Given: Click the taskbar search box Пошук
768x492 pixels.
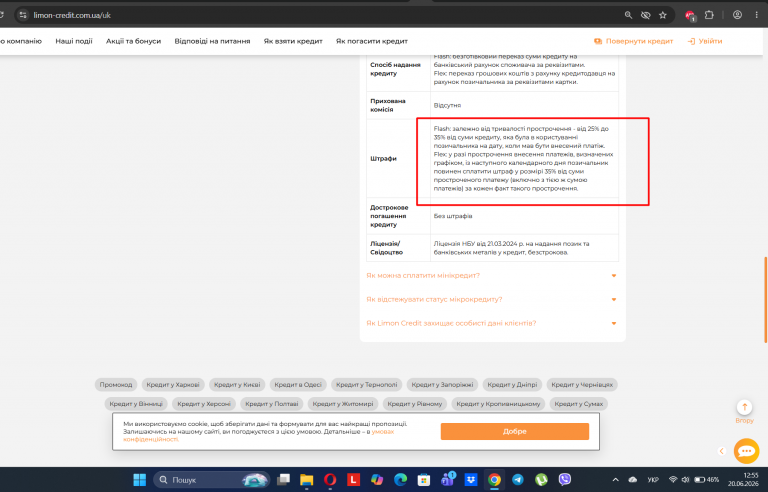Looking at the screenshot, I should tap(212, 480).
